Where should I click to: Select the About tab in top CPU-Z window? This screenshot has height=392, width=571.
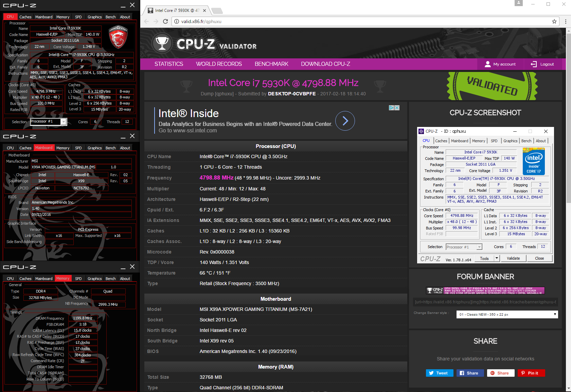pyautogui.click(x=125, y=17)
